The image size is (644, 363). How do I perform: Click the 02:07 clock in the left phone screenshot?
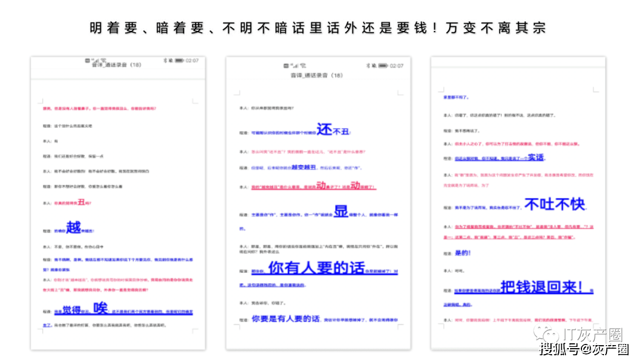[192, 60]
